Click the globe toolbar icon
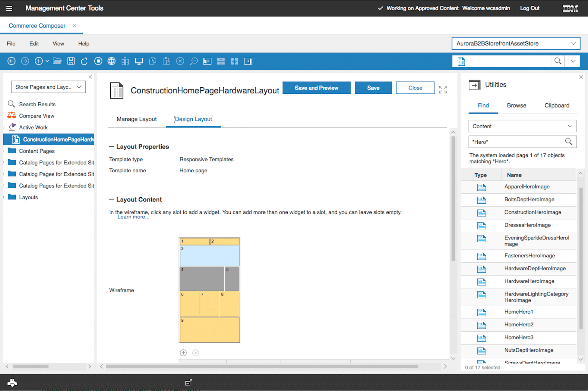This screenshot has height=391, width=588. click(x=112, y=61)
